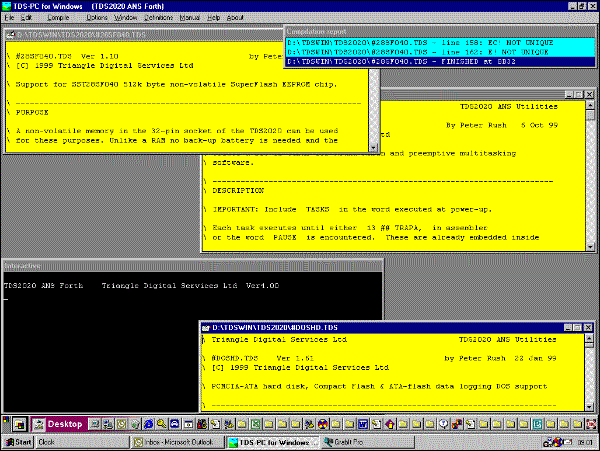
Task: Click the document icon in the #28SF040.TDS title bar
Action: (x=11, y=35)
